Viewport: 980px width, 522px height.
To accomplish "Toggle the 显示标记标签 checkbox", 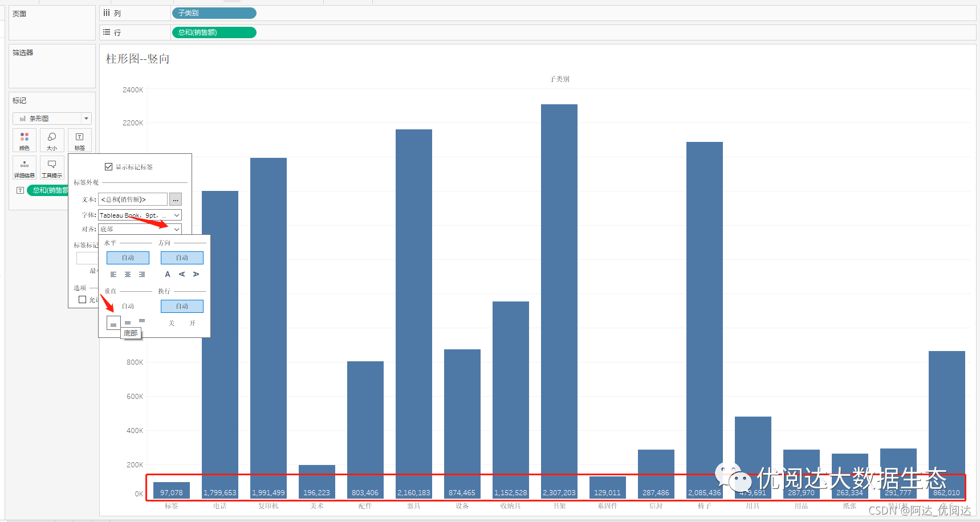I will click(108, 167).
